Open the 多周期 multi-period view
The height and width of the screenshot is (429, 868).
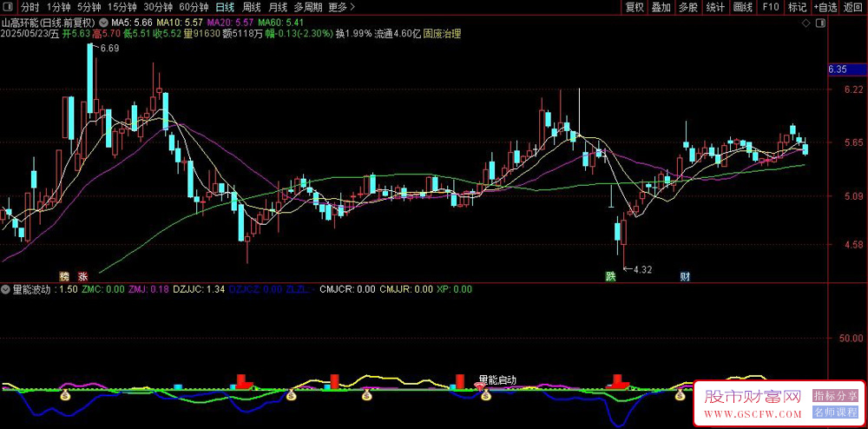click(x=308, y=7)
